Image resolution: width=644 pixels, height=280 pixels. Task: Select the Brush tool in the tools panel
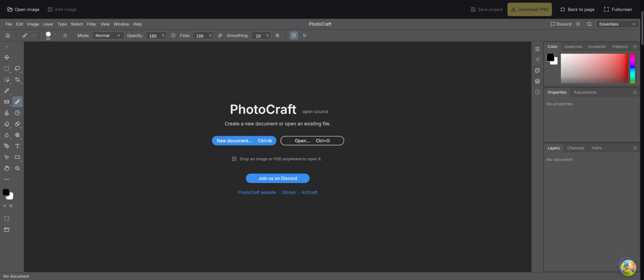click(18, 102)
